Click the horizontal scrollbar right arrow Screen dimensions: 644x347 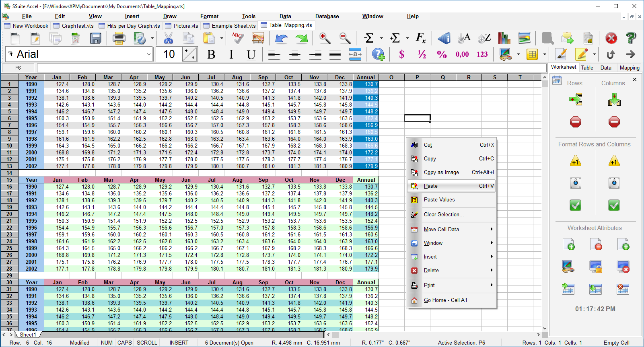point(538,335)
